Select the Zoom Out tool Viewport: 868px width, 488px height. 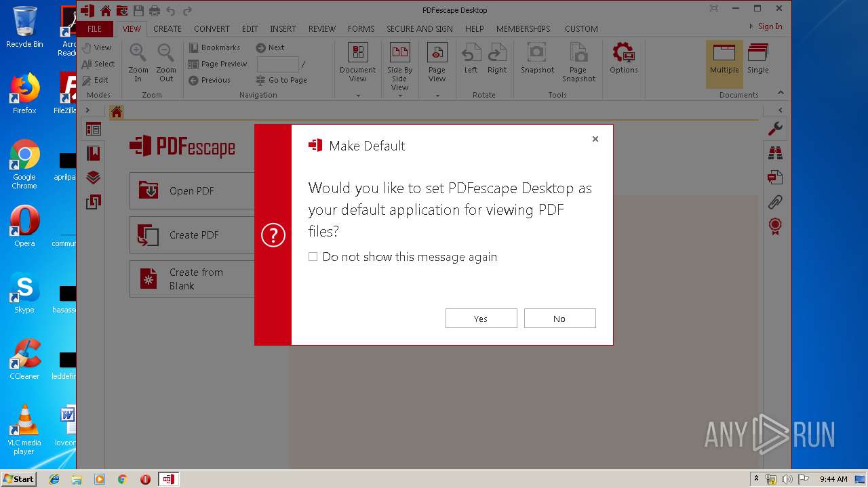[x=166, y=62]
